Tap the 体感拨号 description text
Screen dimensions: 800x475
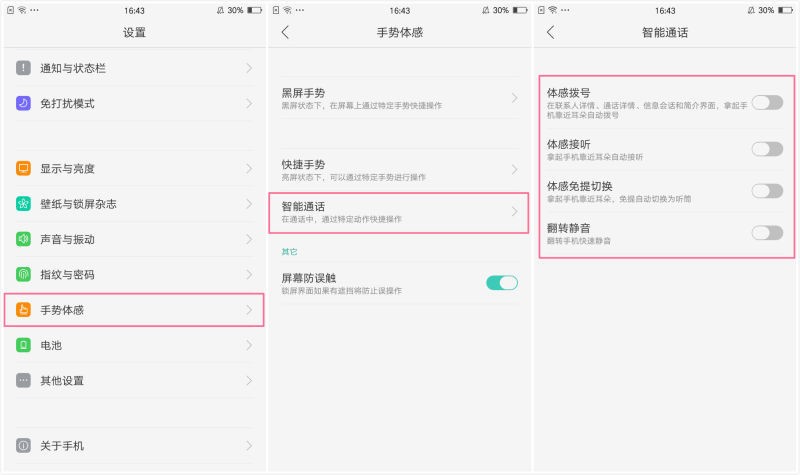[x=646, y=110]
